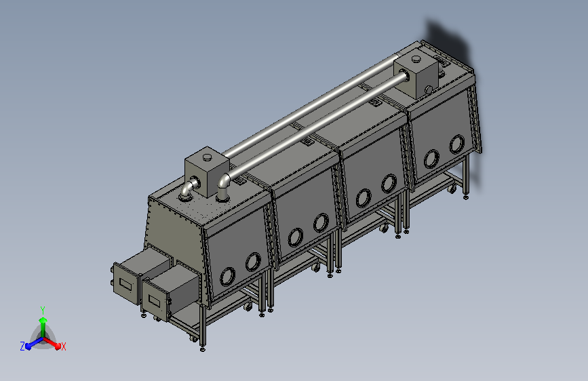The width and height of the screenshot is (588, 381).
Task: Click the red X axis arrow on the triad
Action: [52, 343]
